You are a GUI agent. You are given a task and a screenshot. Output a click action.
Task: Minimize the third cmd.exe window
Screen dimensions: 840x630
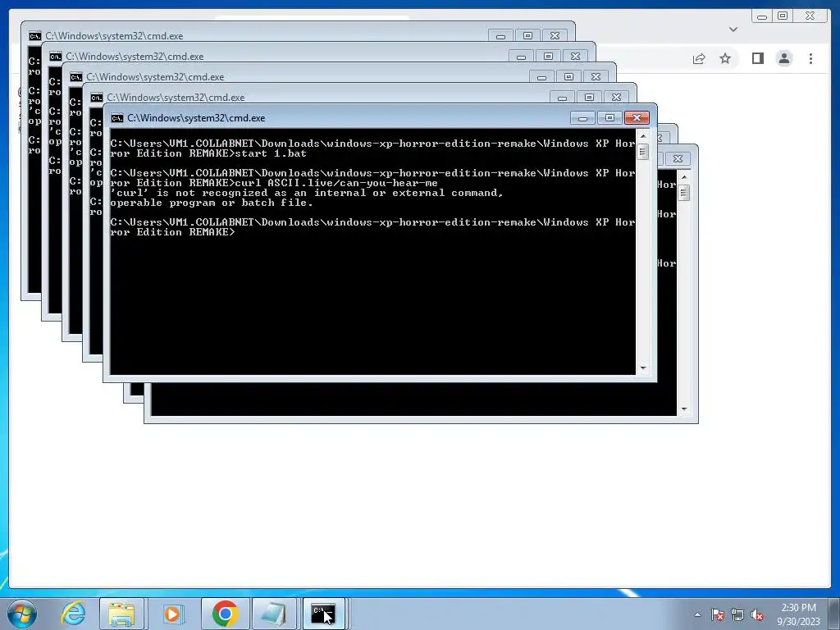[x=541, y=77]
